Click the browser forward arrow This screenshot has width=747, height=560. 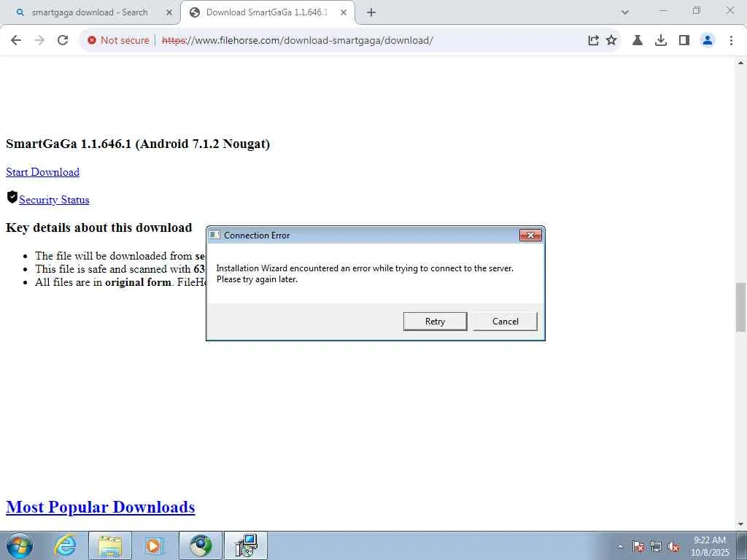pos(39,41)
